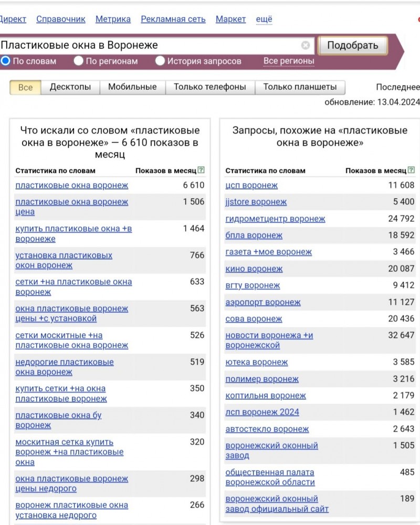Click the 'обновление: 13.04.2024' text
This screenshot has height=525, width=420.
click(x=372, y=102)
